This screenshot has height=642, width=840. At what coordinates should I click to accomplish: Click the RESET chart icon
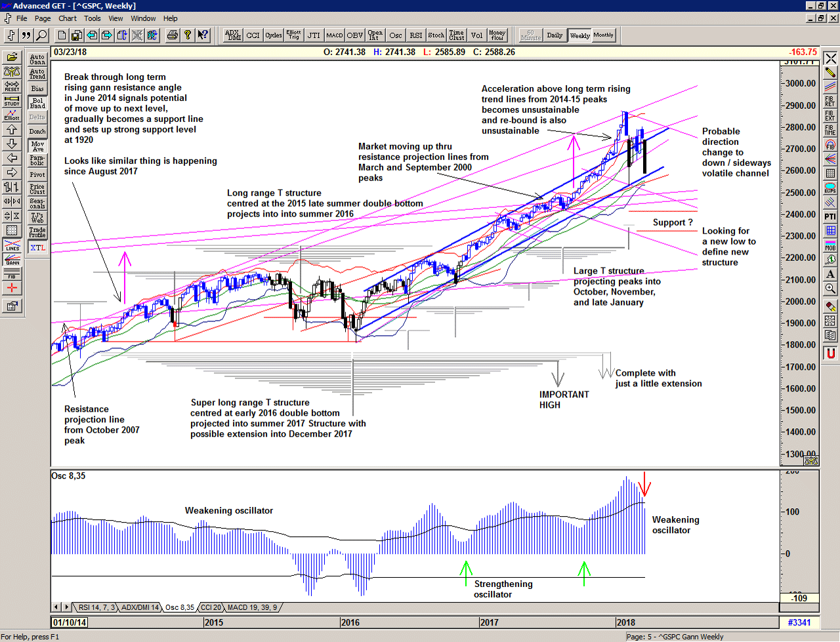point(12,86)
